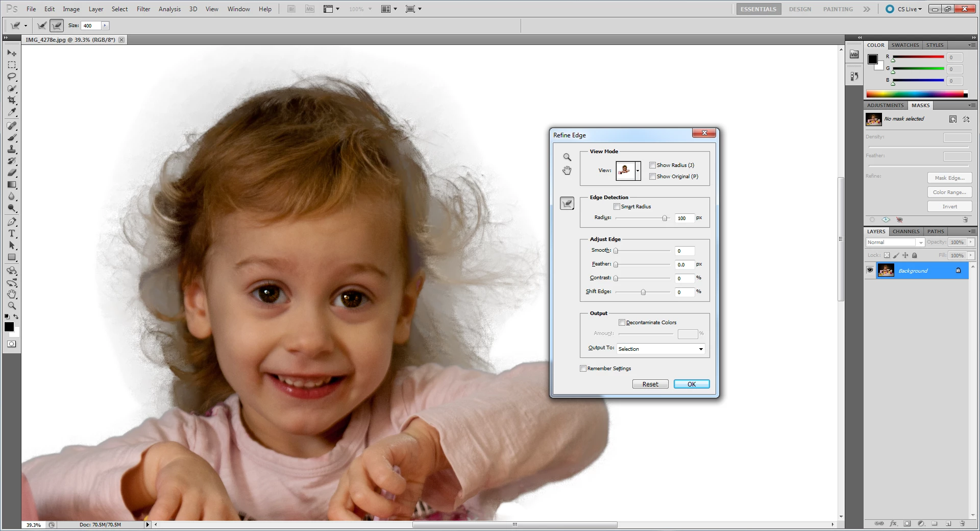Choose the Erase Refinements tool in options bar
This screenshot has height=531, width=980.
(x=57, y=26)
